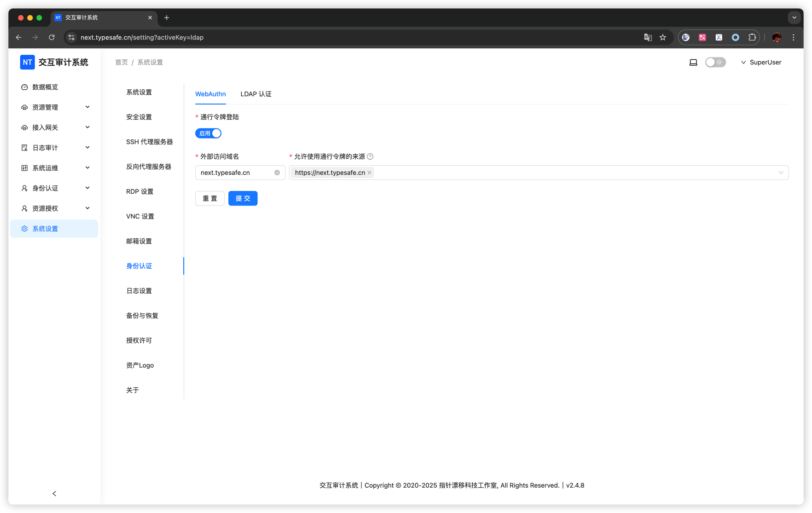812x513 pixels.
Task: Open 日志设置 section
Action: click(139, 291)
